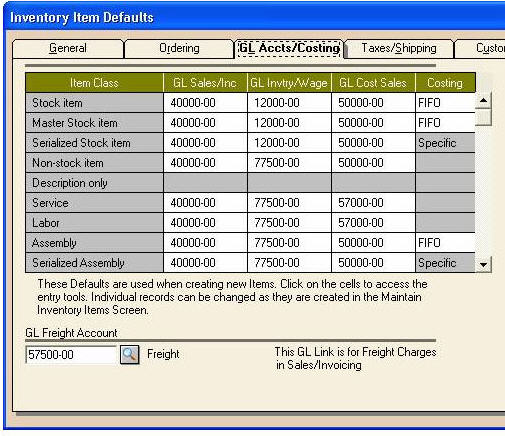Viewport: 505px width, 436px height.
Task: Click the FIFO costing cell for Assembly
Action: coord(445,243)
